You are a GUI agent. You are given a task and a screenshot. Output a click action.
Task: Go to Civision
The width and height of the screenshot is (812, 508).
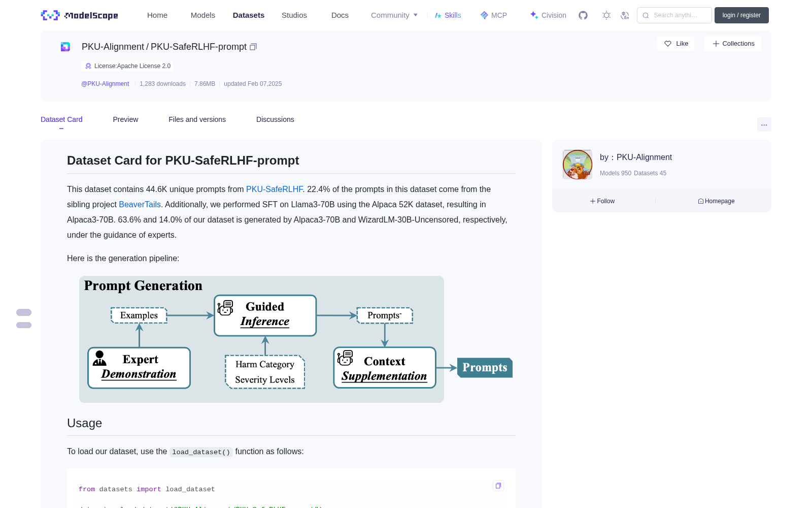548,15
